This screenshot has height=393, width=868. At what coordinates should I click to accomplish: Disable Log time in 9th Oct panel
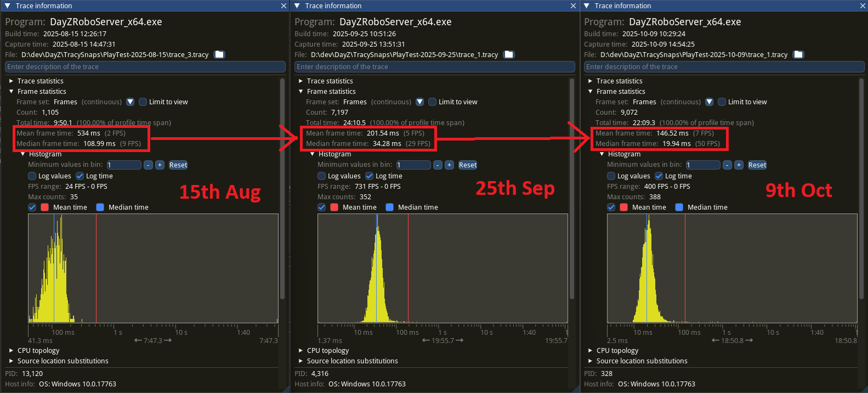[x=659, y=176]
